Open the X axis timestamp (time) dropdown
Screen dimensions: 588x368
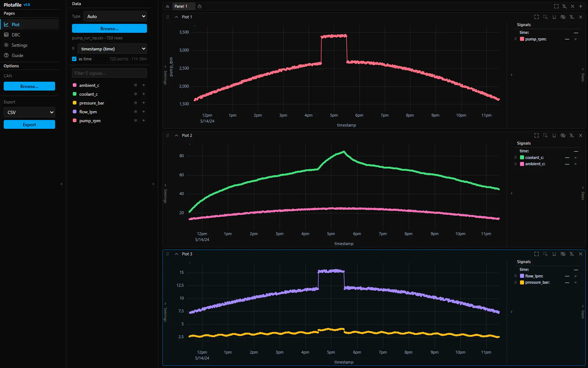(112, 49)
